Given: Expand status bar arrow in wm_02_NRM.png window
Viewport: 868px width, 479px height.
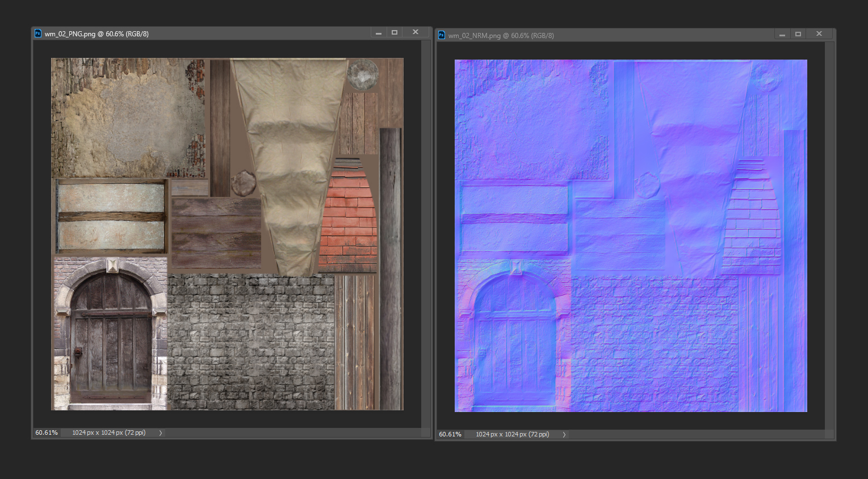Looking at the screenshot, I should pos(564,435).
